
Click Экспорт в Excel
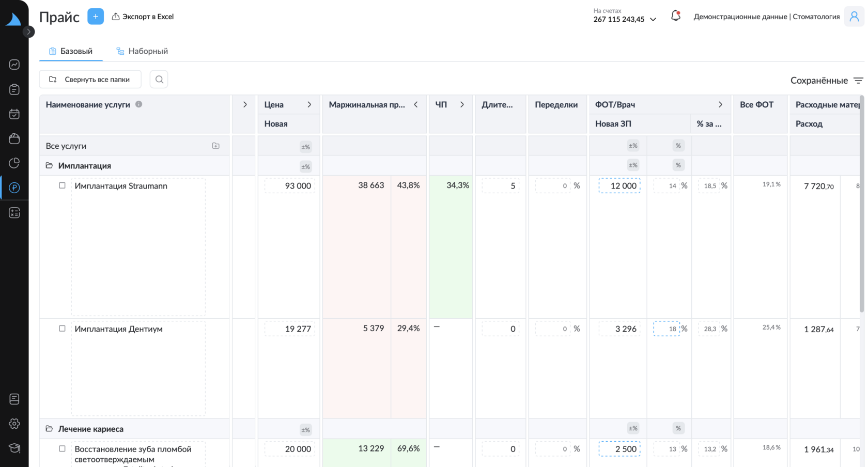point(143,17)
